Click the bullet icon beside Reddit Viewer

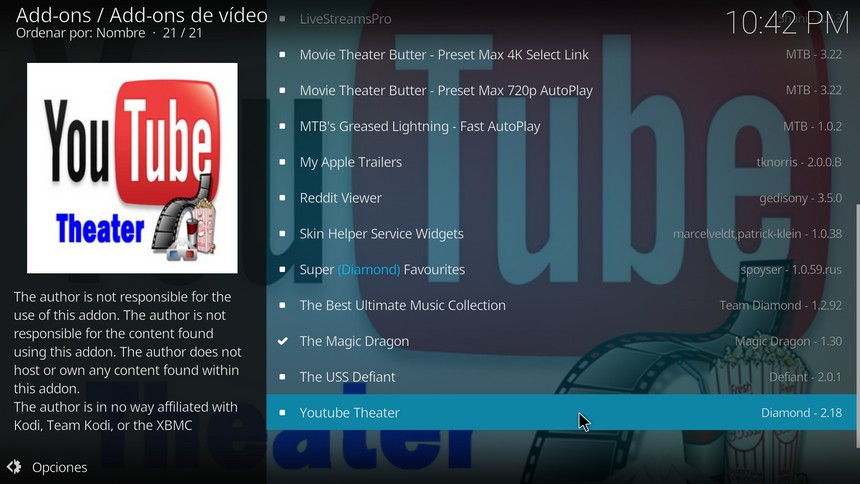(x=282, y=198)
